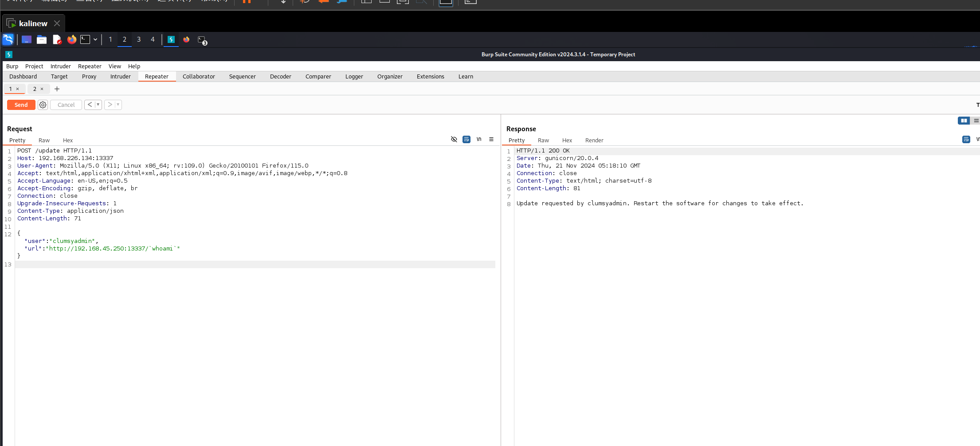Send the request
Viewport: 980px width, 446px height.
point(21,105)
